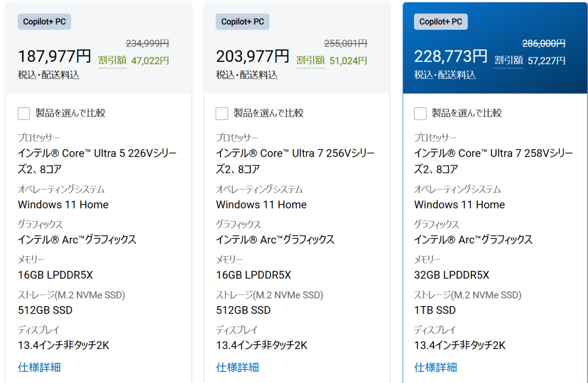Click Copilot+ PC badge on 187,977円 card
588x383 pixels.
[45, 22]
